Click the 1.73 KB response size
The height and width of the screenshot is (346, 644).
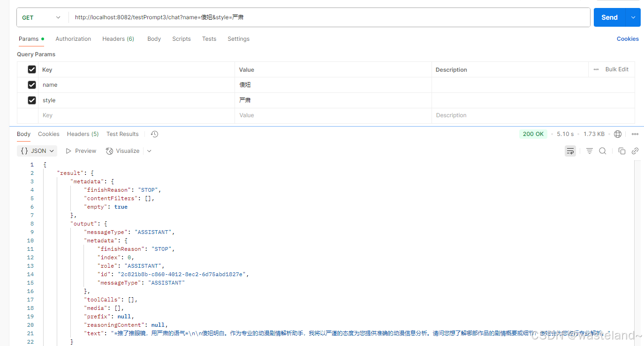click(594, 134)
